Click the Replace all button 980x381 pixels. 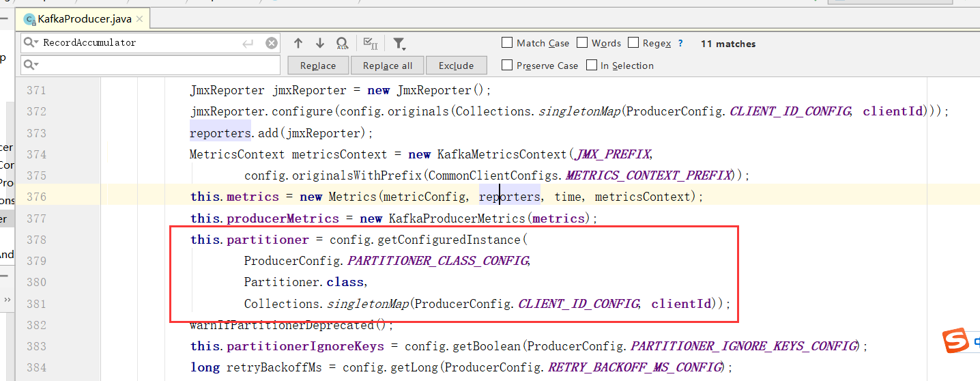[x=388, y=66]
